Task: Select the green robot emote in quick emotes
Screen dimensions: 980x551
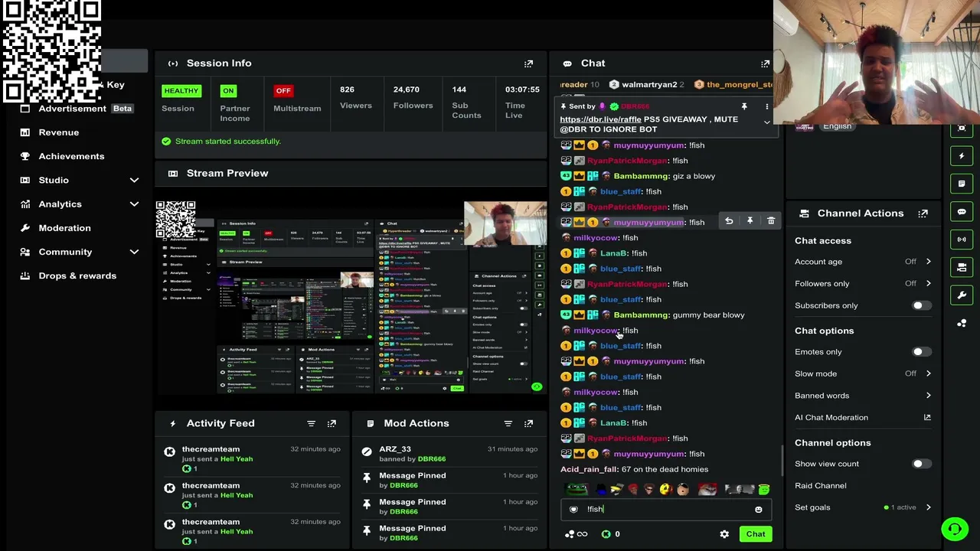Action: click(763, 490)
